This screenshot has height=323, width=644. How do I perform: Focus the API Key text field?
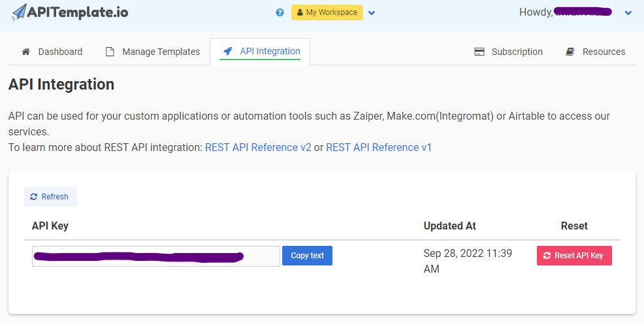156,256
